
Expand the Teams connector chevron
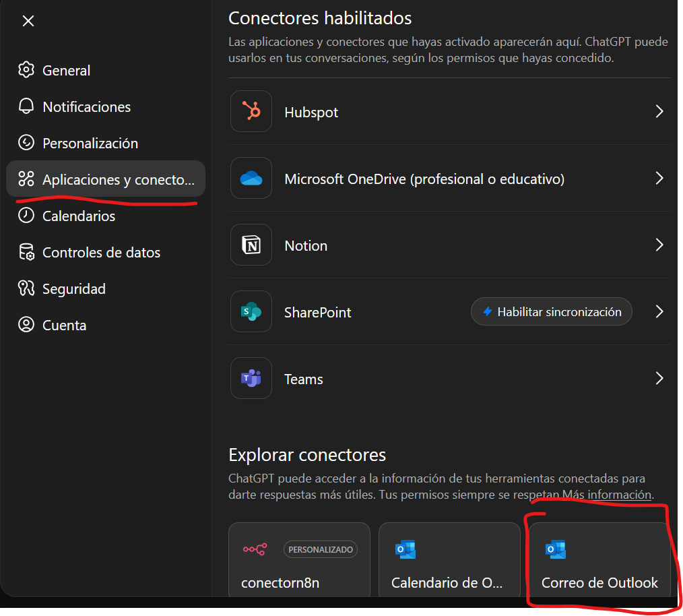(659, 379)
